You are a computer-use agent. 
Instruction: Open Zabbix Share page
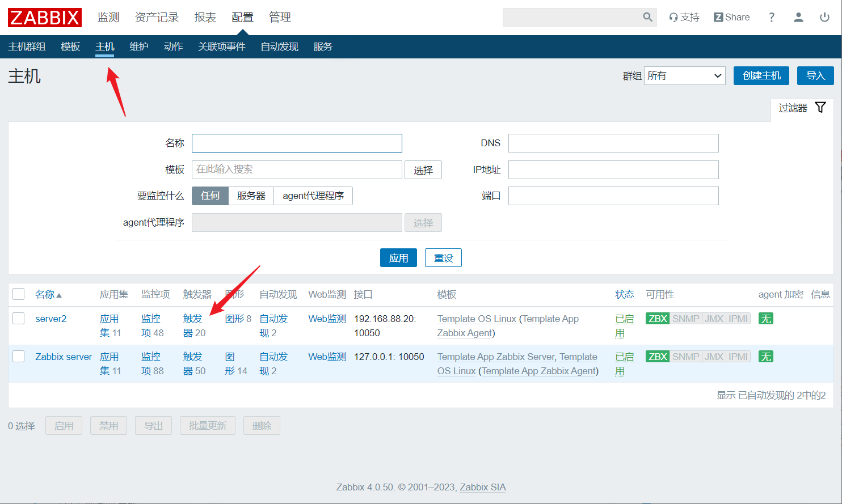coord(731,17)
